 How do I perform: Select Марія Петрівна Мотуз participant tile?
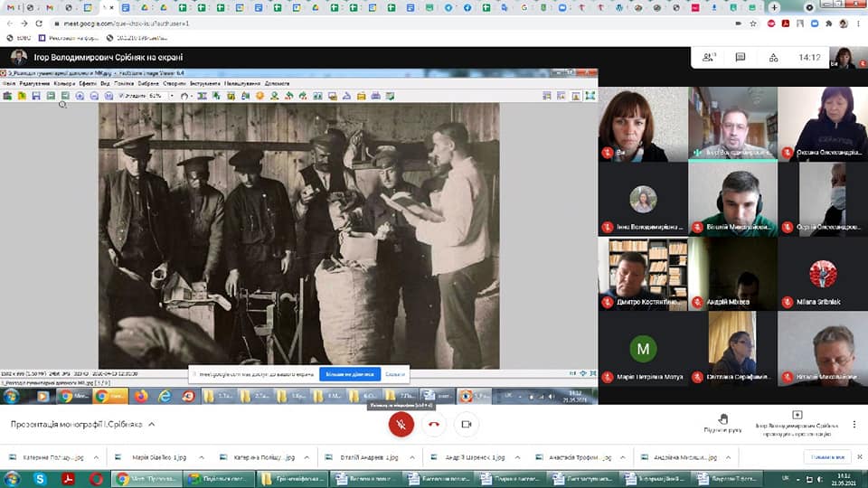643,349
